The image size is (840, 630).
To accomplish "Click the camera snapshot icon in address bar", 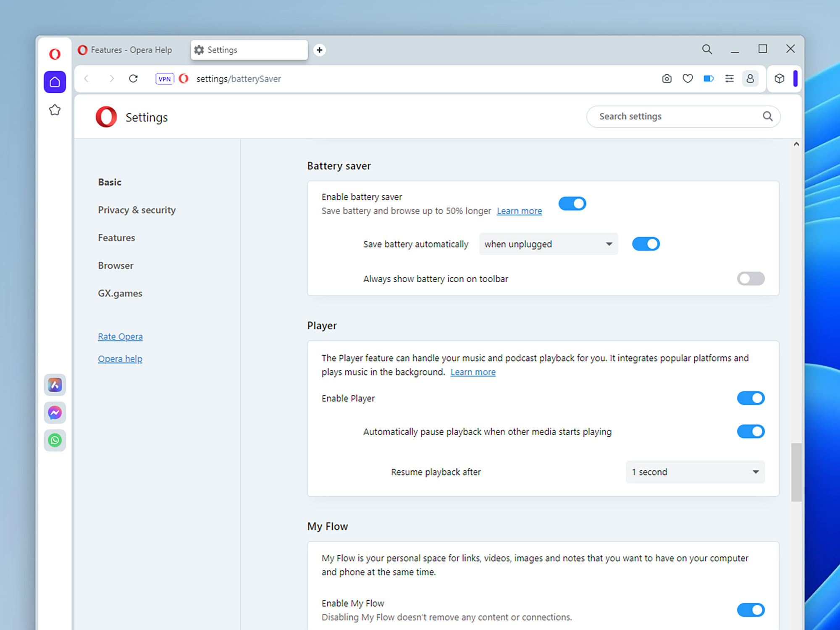I will coord(667,79).
